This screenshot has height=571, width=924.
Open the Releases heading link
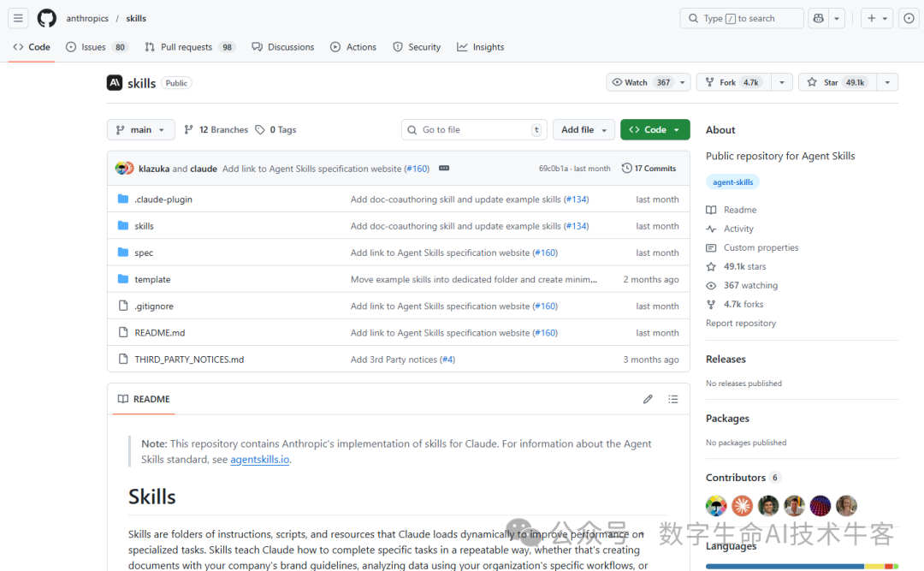726,360
